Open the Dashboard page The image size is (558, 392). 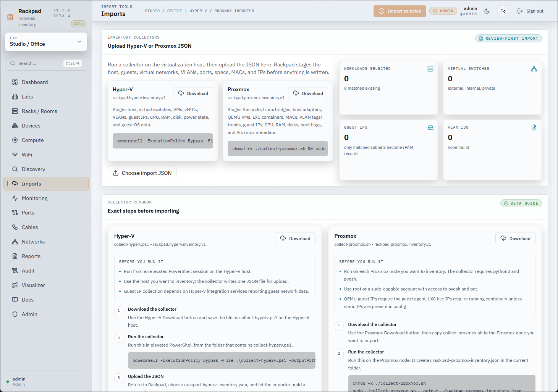pos(46,82)
